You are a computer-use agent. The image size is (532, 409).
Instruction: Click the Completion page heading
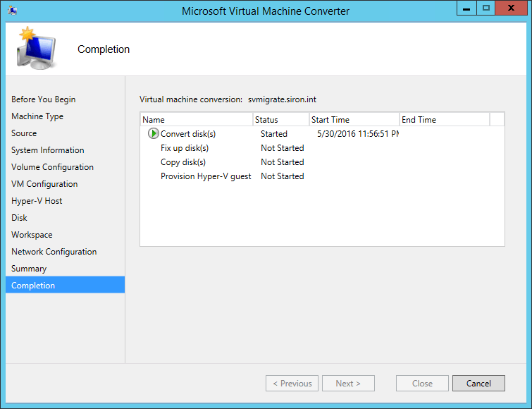[104, 49]
